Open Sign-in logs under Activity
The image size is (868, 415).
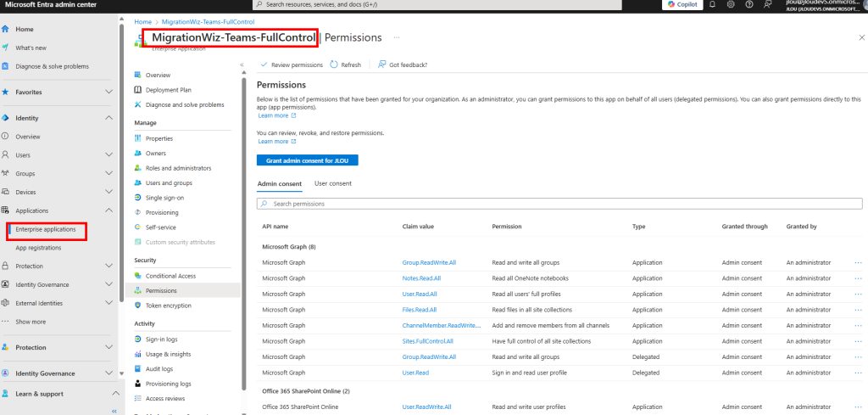click(161, 339)
